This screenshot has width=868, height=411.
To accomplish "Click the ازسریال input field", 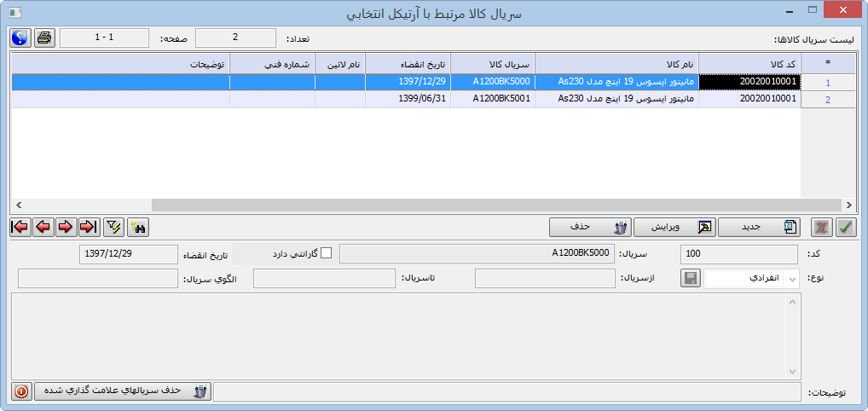I will pos(545,279).
